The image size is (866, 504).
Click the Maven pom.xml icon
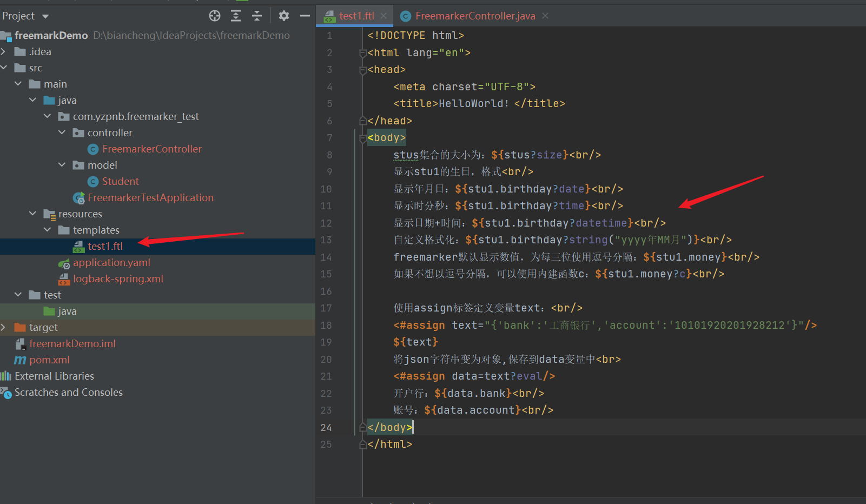tap(20, 360)
